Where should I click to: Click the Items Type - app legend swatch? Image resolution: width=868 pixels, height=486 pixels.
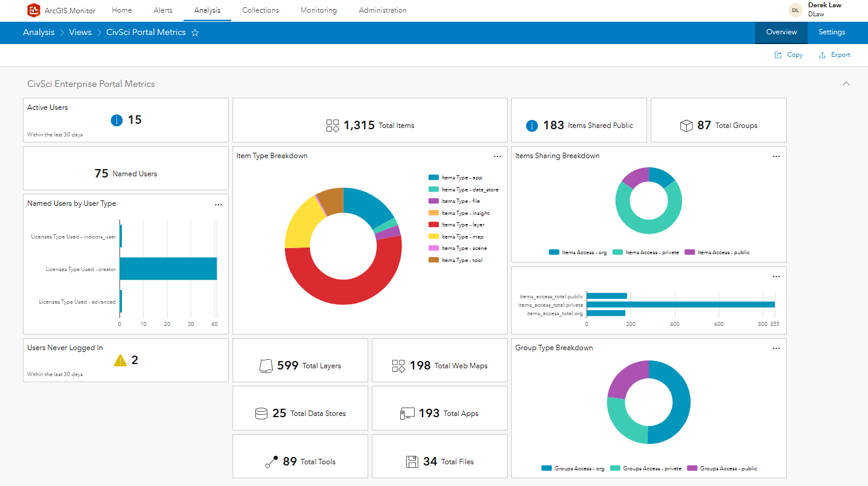point(433,177)
